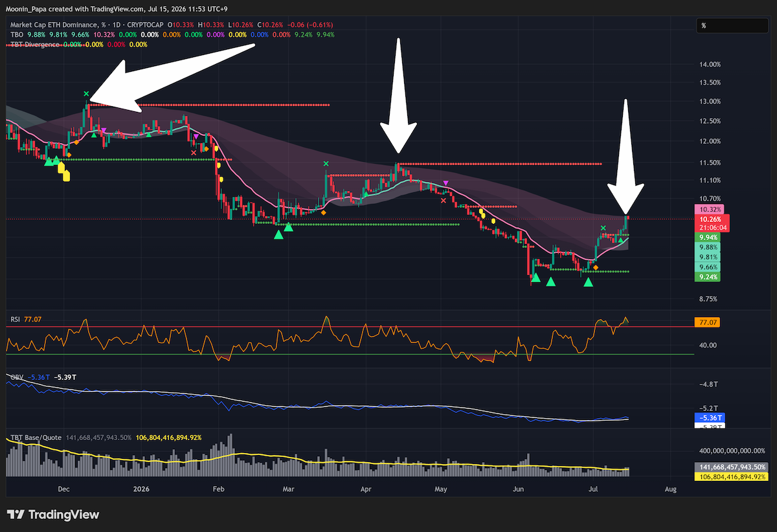Click the orange 77.07 RSI value label
This screenshot has height=532, width=777.
[x=707, y=322]
